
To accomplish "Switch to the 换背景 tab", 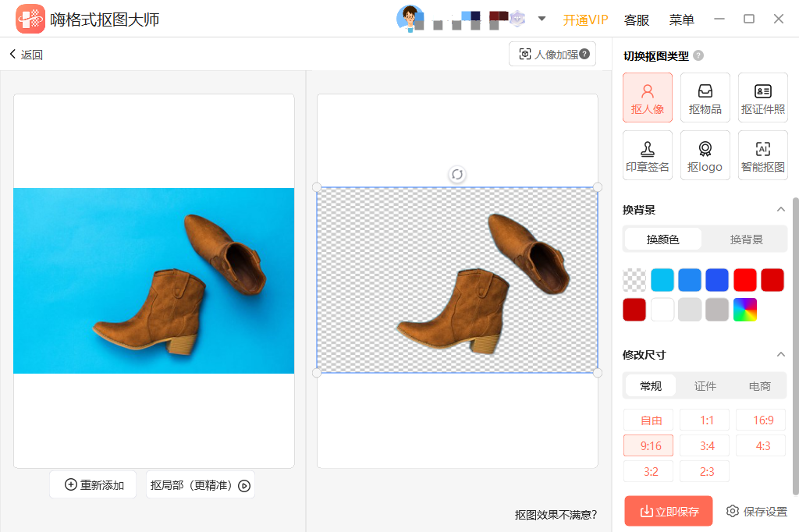I will [746, 239].
